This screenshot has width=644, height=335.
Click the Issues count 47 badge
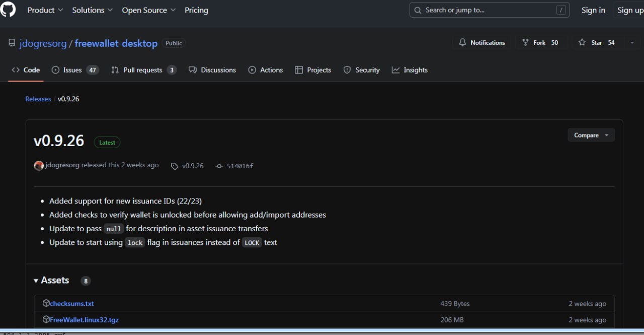[93, 70]
